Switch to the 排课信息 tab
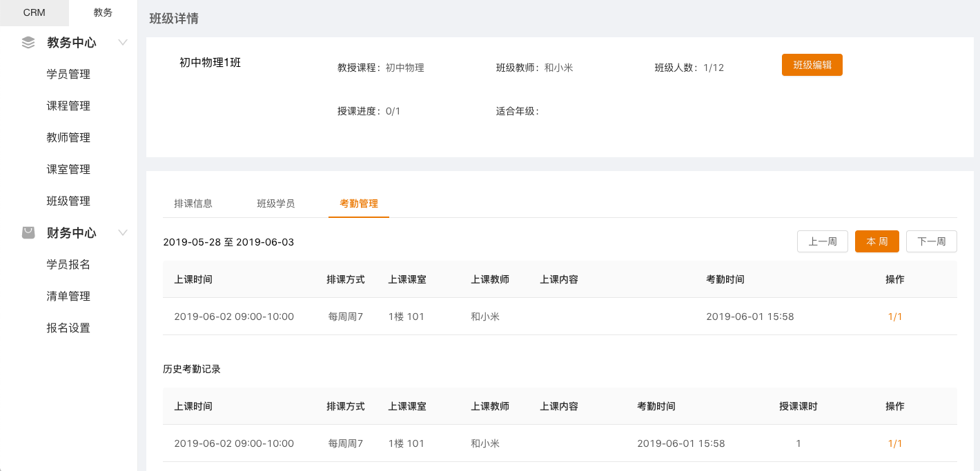This screenshot has height=471, width=980. (x=193, y=203)
